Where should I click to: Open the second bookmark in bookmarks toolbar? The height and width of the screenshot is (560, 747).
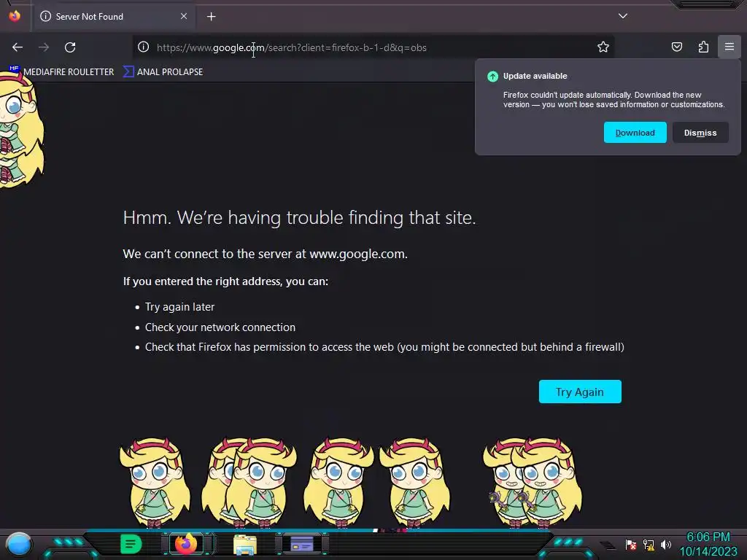coord(163,71)
